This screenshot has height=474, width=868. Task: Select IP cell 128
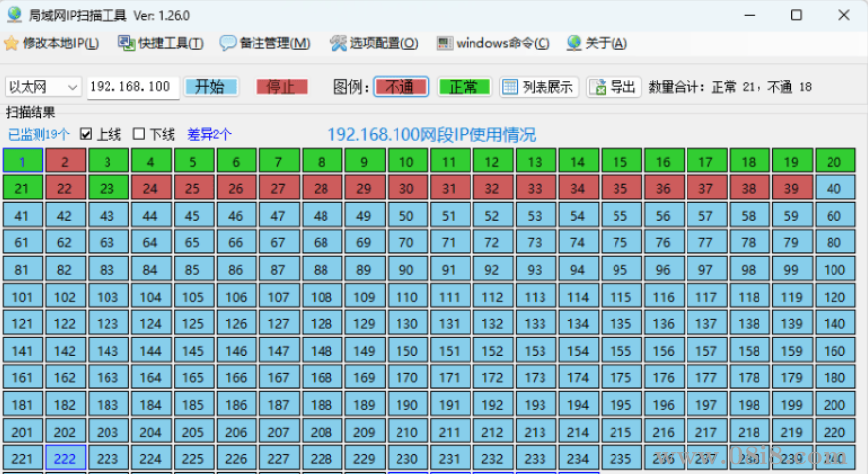point(322,323)
